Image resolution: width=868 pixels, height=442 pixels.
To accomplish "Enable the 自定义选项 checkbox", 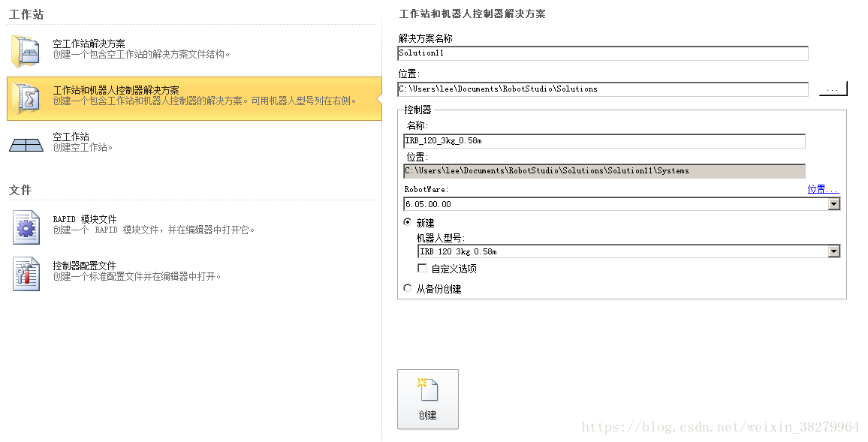I will pyautogui.click(x=422, y=269).
